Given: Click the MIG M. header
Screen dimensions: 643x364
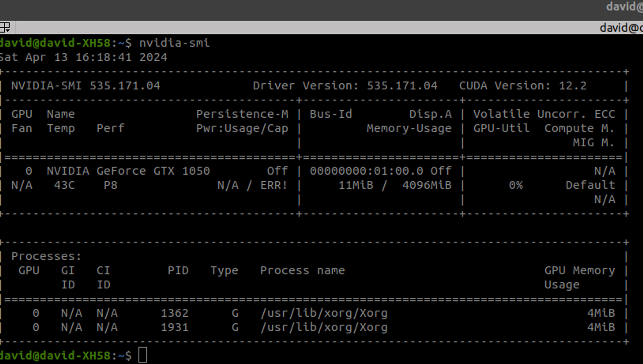Looking at the screenshot, I should pos(594,143).
